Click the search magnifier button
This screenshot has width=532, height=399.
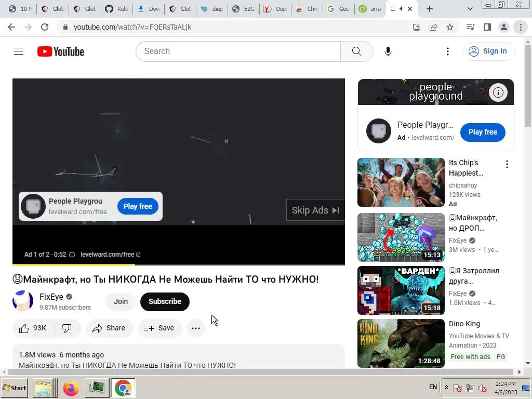(356, 51)
